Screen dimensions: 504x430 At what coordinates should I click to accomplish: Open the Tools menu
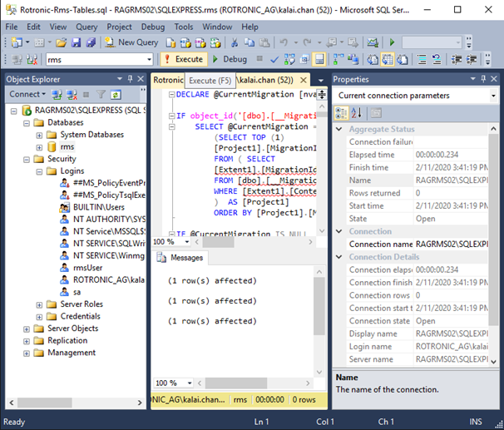184,27
